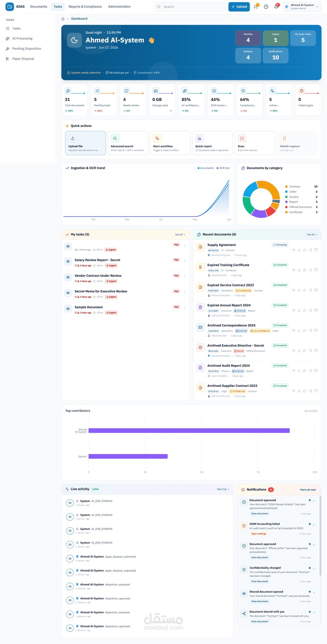Click download icon for Supply Agreement
Viewport: 327px width, 644px height.
coord(299,250)
